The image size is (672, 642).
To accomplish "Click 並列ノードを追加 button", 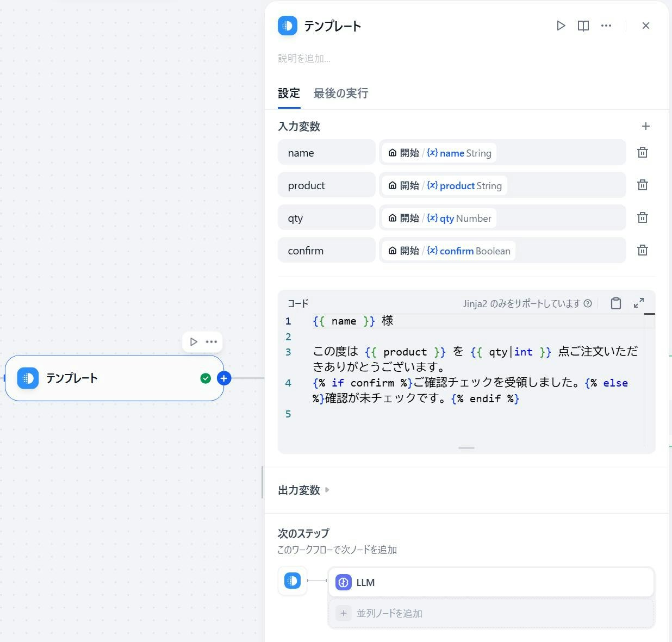I will click(x=491, y=614).
